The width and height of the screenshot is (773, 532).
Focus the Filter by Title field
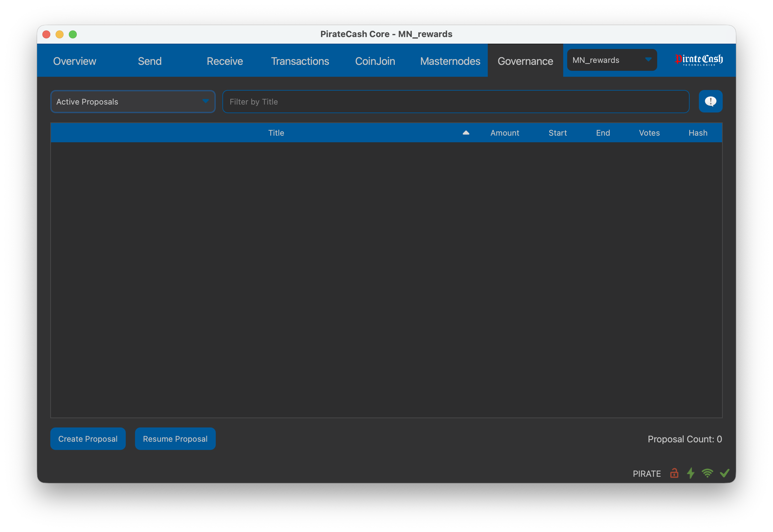coord(456,102)
